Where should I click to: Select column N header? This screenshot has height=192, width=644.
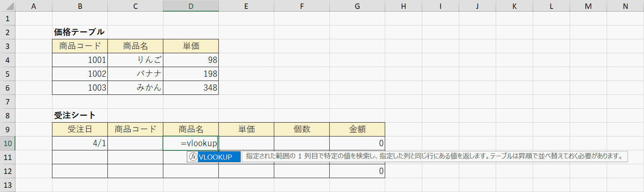(x=625, y=6)
